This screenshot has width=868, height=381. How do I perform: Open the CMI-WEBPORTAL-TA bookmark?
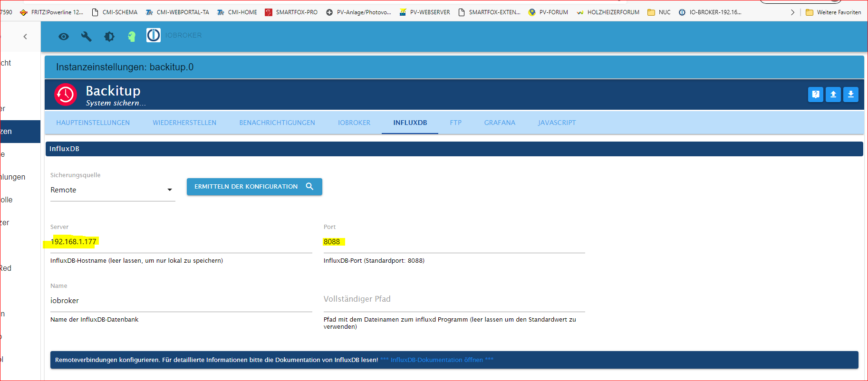click(177, 12)
